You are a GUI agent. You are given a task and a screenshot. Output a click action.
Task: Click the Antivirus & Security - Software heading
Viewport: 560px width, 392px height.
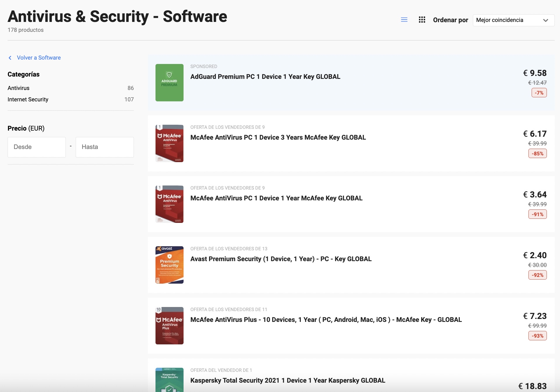tap(117, 16)
